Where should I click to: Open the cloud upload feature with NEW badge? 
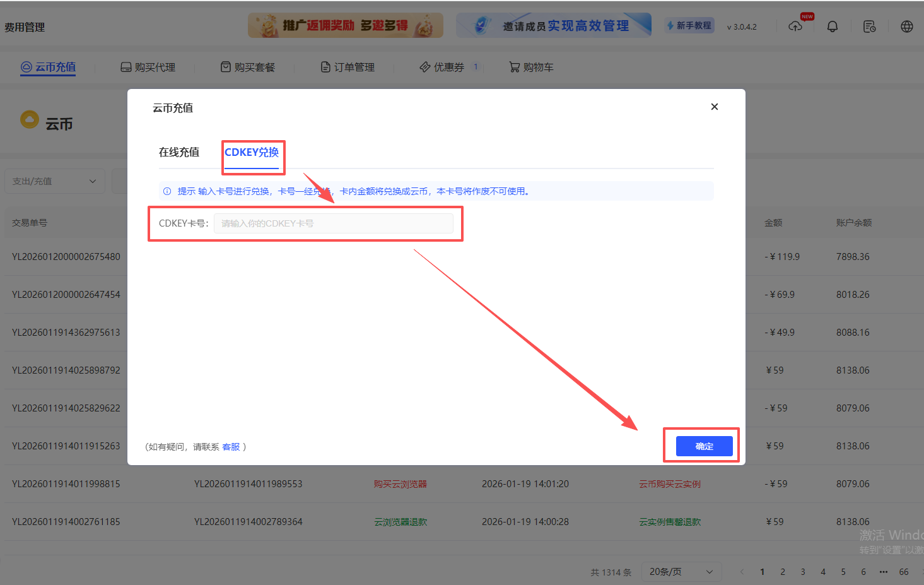(x=795, y=26)
